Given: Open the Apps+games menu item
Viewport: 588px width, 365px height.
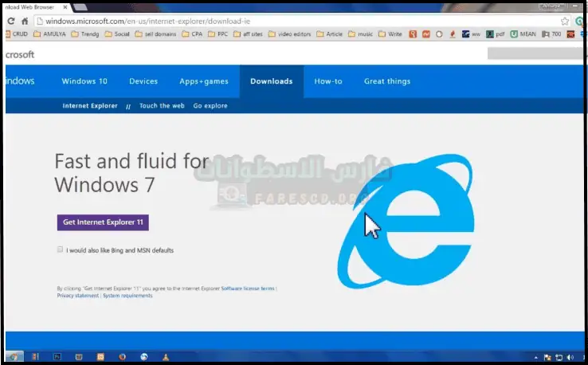Looking at the screenshot, I should [x=204, y=81].
